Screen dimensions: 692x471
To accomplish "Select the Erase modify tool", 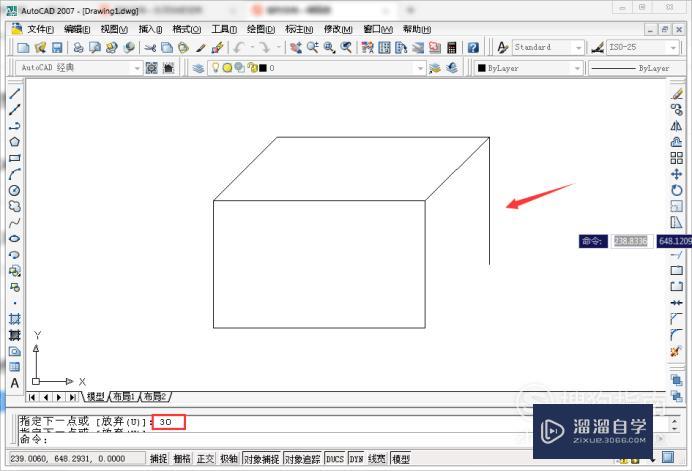I will (x=677, y=94).
